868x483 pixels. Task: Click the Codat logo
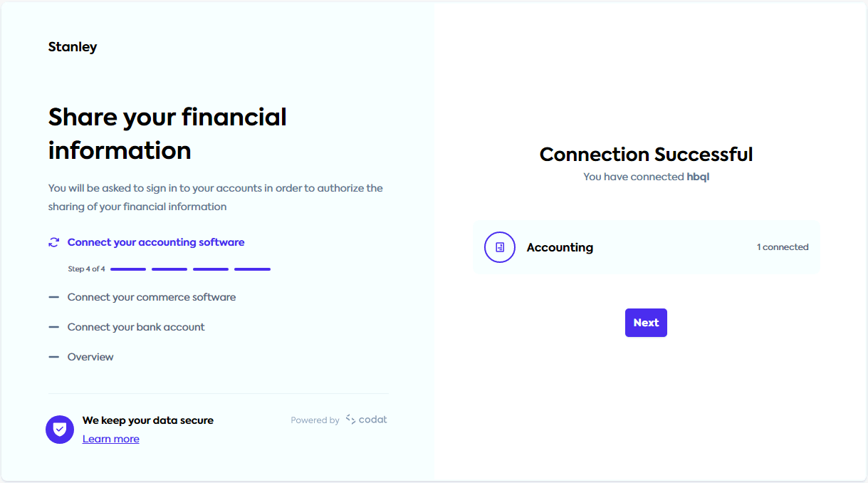tap(365, 420)
